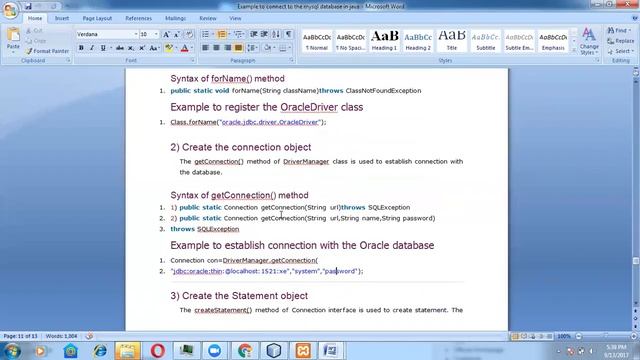The image size is (640, 360).
Task: Apply the Heading 2 style
Action: pyautogui.click(x=418, y=41)
